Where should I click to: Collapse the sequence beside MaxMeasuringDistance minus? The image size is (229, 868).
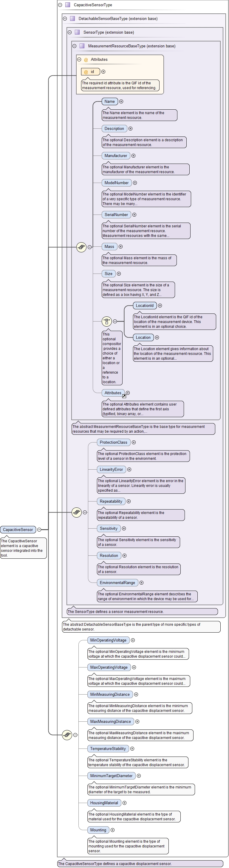point(75,735)
